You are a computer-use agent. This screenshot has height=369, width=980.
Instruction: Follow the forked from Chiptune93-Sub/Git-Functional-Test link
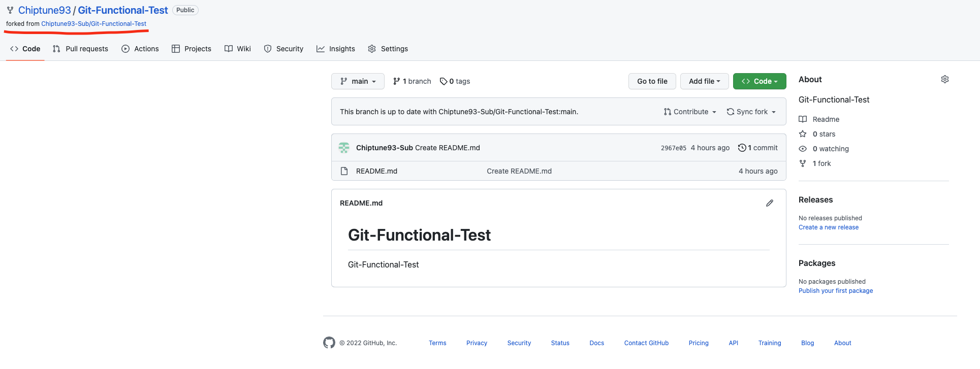93,24
